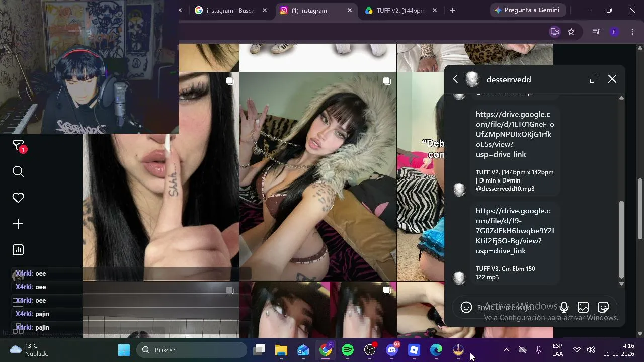Go back in desserrvedd chat
Viewport: 644px width, 362px height.
coord(455,79)
